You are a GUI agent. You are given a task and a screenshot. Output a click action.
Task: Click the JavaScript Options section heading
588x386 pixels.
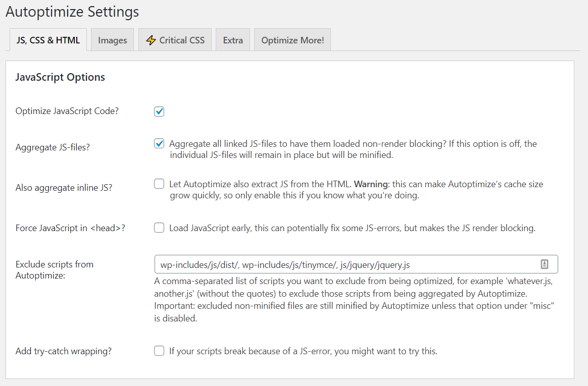point(60,77)
